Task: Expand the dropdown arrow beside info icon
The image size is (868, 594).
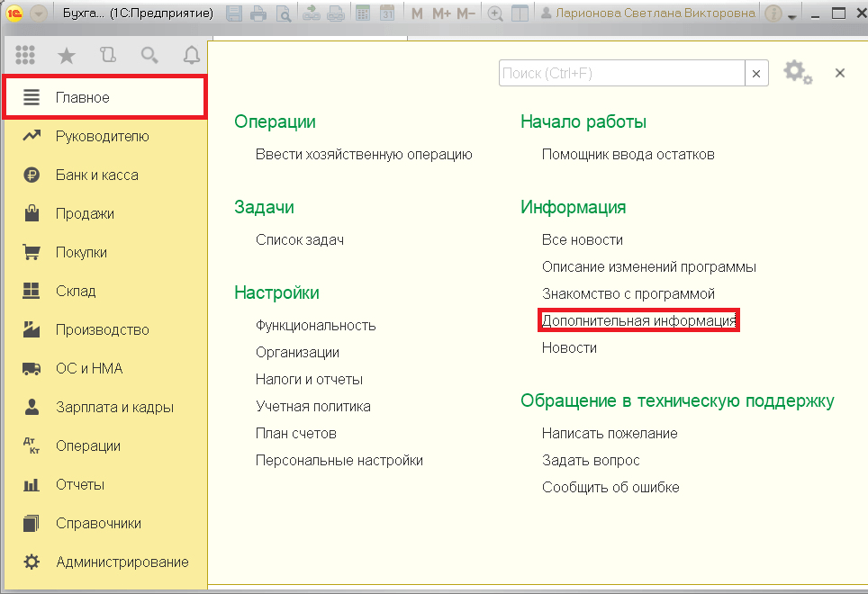Action: click(792, 16)
